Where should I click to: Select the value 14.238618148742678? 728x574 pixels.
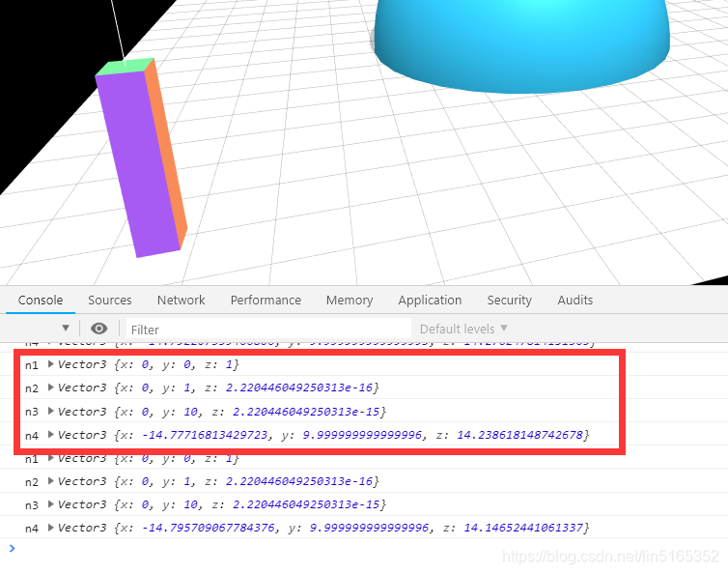[519, 435]
